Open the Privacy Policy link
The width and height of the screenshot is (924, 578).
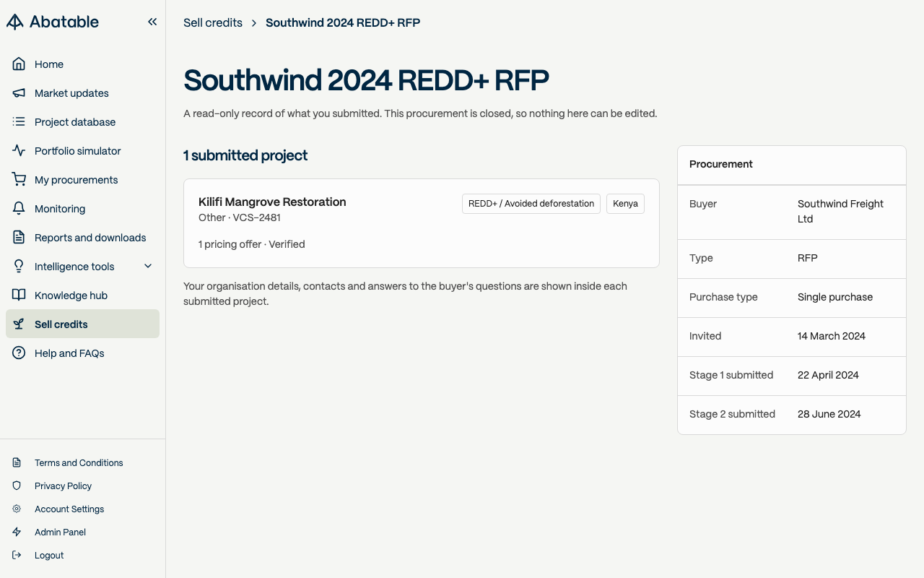pos(63,486)
